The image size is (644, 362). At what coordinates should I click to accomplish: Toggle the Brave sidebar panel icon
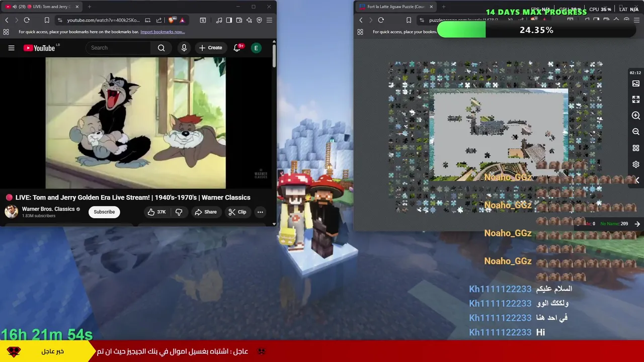(229, 20)
